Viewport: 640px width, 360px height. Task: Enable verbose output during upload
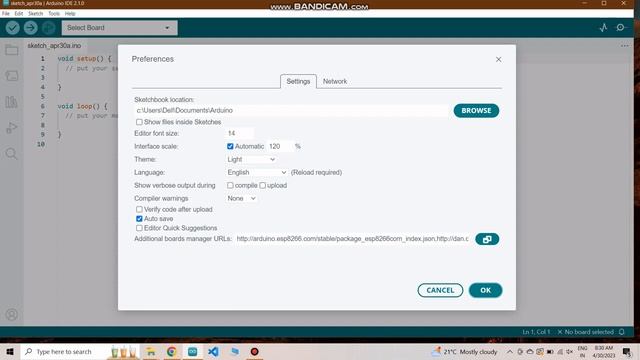[262, 185]
